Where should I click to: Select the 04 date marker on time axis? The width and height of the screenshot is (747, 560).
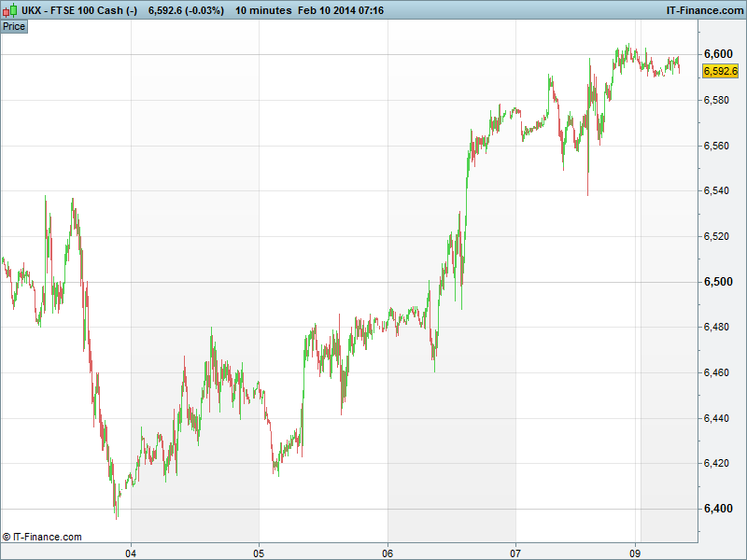(x=132, y=551)
